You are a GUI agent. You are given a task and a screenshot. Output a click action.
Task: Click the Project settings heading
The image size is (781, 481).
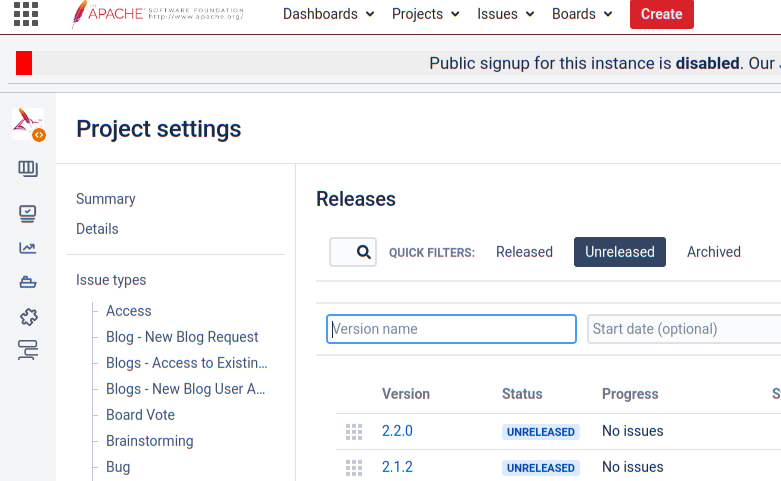point(158,129)
